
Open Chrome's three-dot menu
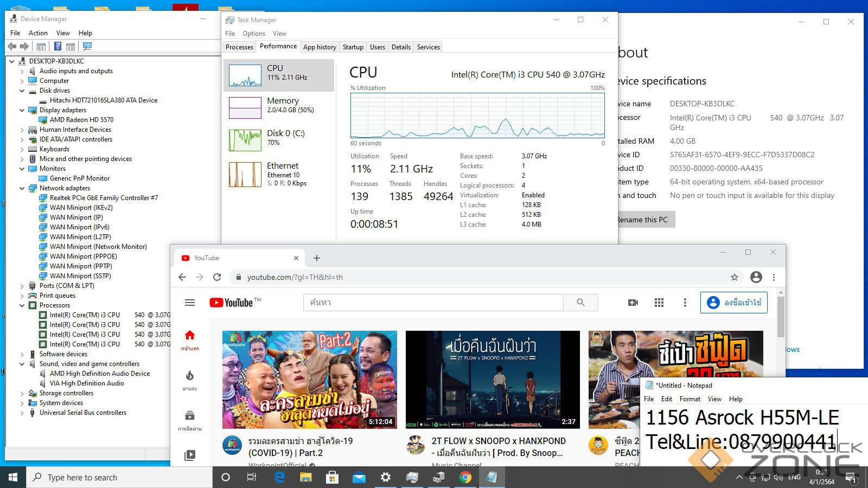(774, 277)
